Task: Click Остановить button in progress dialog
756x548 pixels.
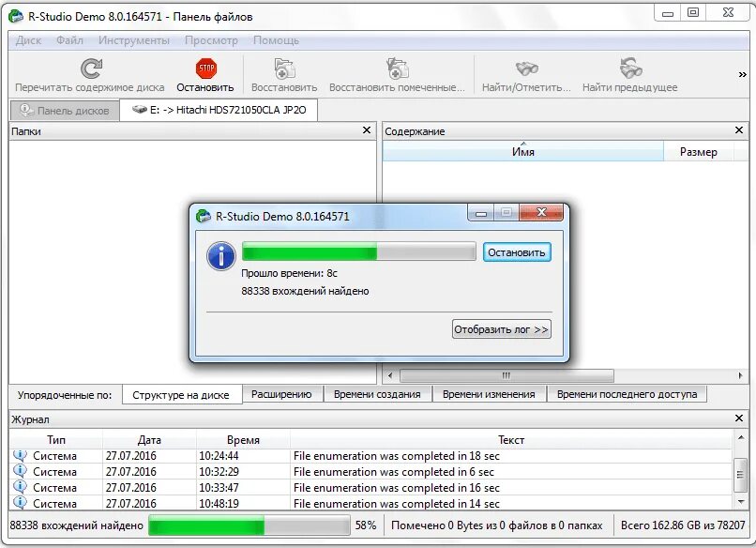Action: [x=517, y=252]
